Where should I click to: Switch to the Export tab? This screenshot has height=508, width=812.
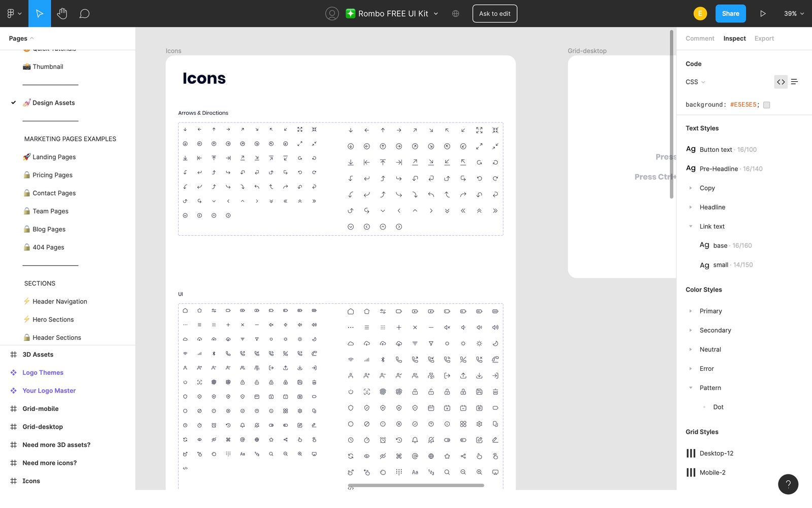(764, 39)
